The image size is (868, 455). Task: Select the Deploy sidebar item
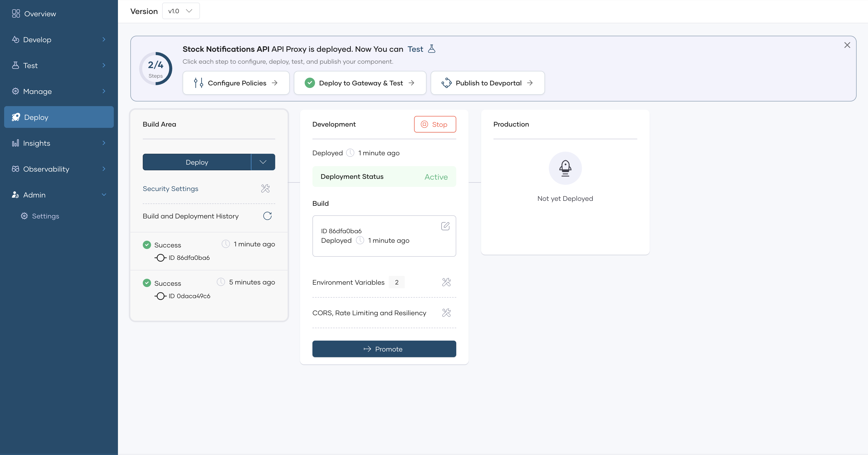tap(59, 117)
